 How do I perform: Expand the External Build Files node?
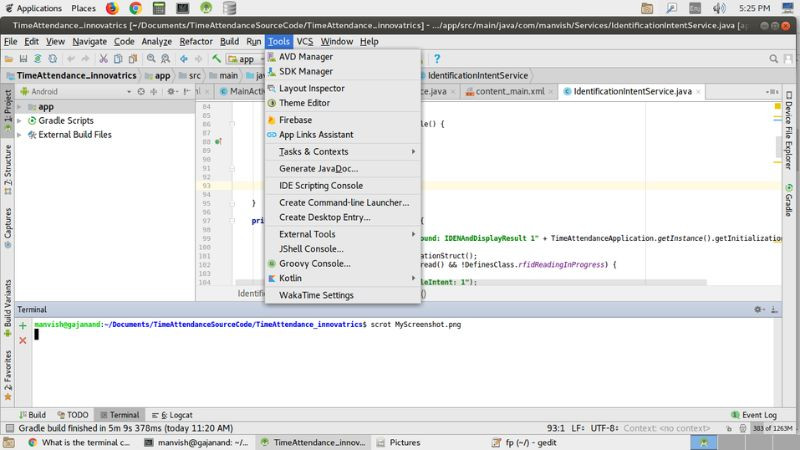(x=19, y=135)
